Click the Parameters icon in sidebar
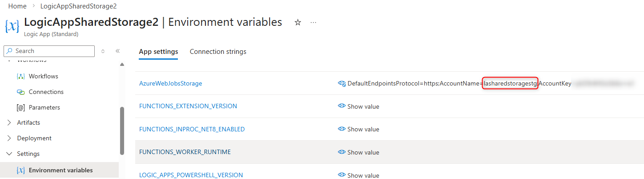This screenshot has height=179, width=644. click(x=20, y=108)
